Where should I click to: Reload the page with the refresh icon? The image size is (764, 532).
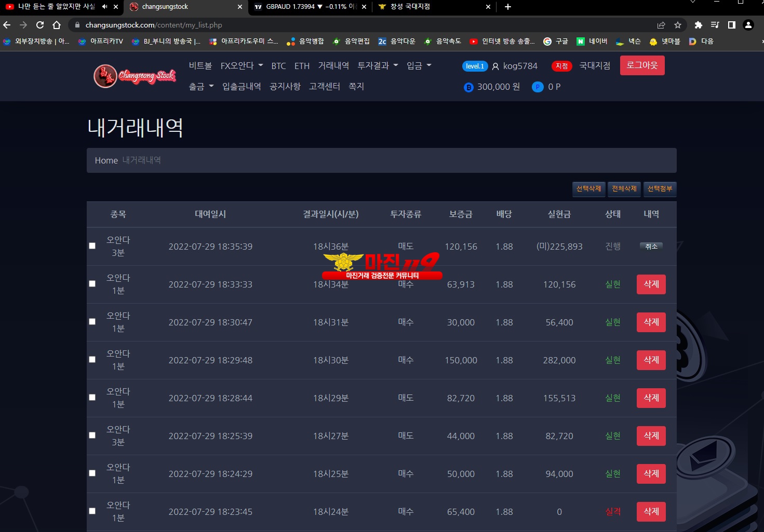[x=40, y=25]
